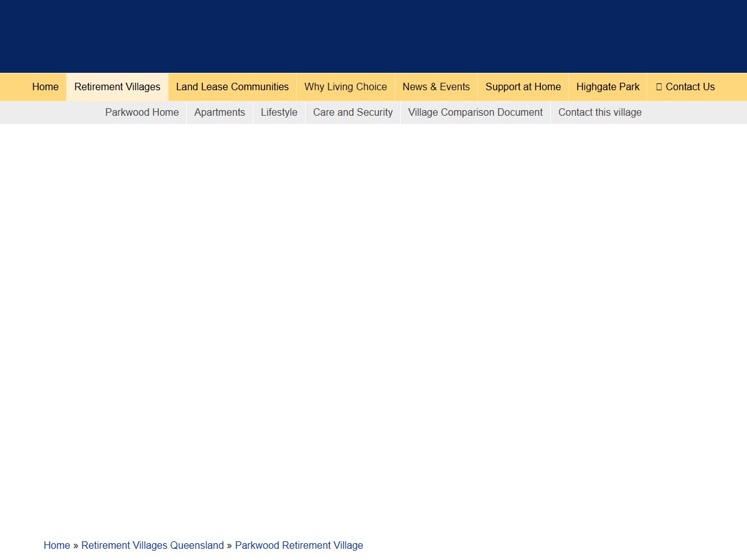Click the Contact Us menu item
Image resolution: width=747 pixels, height=560 pixels.
point(685,87)
